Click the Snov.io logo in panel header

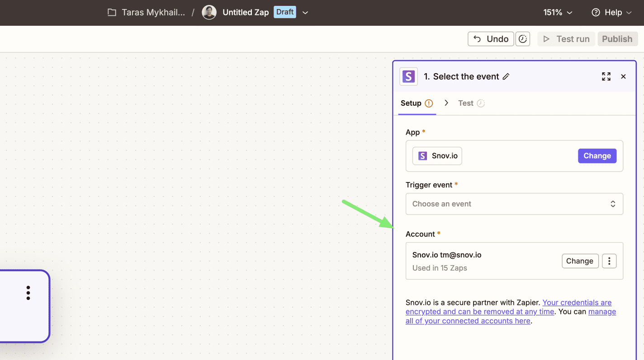(x=408, y=77)
